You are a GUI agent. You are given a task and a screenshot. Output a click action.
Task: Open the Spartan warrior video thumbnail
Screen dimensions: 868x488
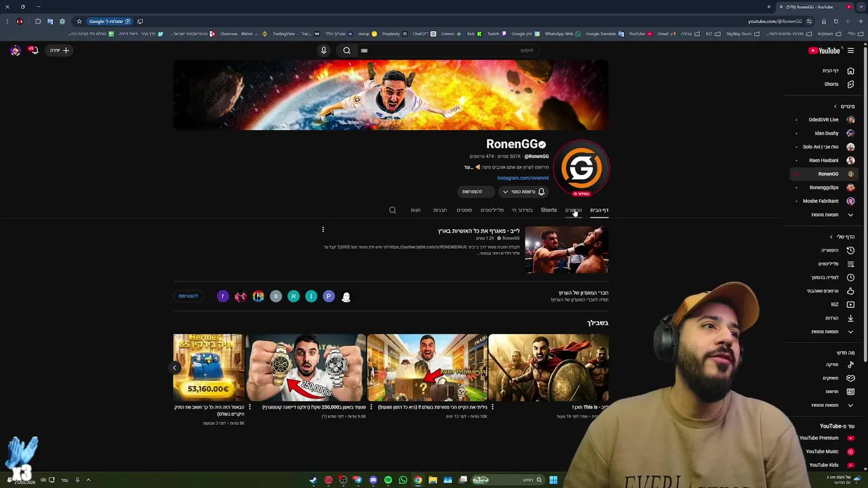tap(549, 367)
